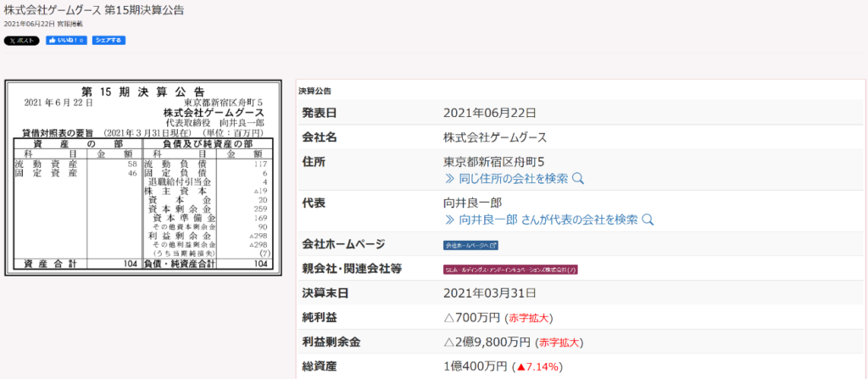Click the 発表日 row label
Viewport: 868px width, 379px height.
pos(319,113)
